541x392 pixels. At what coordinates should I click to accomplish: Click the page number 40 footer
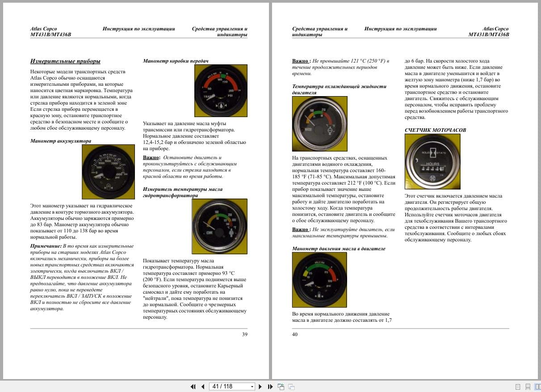295,334
